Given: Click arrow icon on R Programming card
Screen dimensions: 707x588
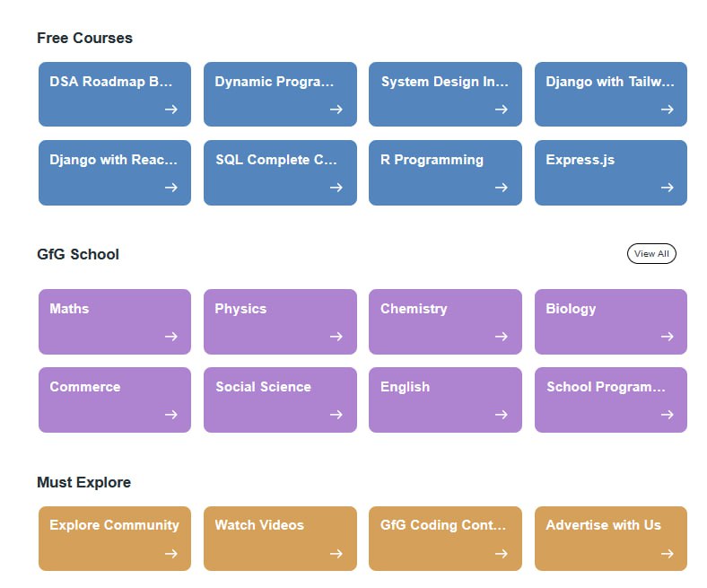Looking at the screenshot, I should 501,188.
